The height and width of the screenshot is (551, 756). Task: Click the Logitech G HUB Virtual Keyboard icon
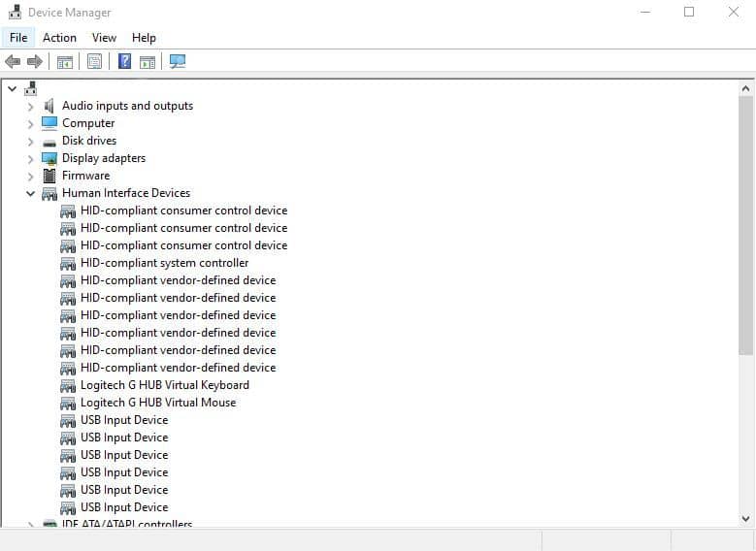pos(68,386)
